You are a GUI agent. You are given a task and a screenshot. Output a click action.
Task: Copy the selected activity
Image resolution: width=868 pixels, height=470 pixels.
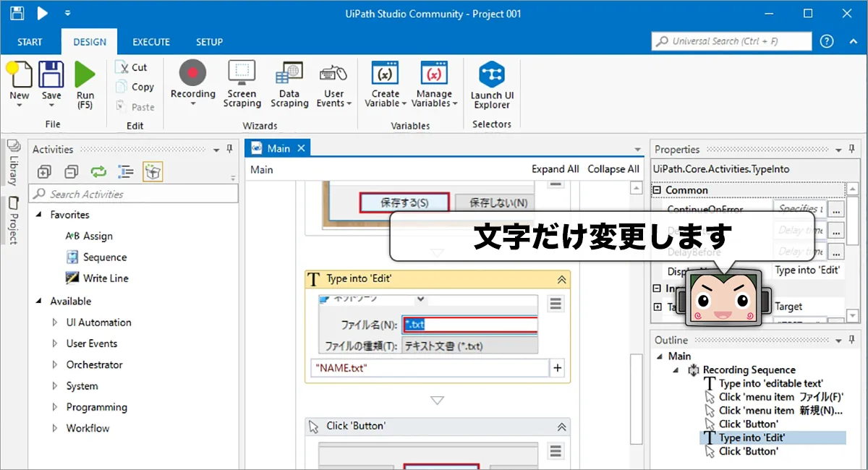click(x=135, y=87)
